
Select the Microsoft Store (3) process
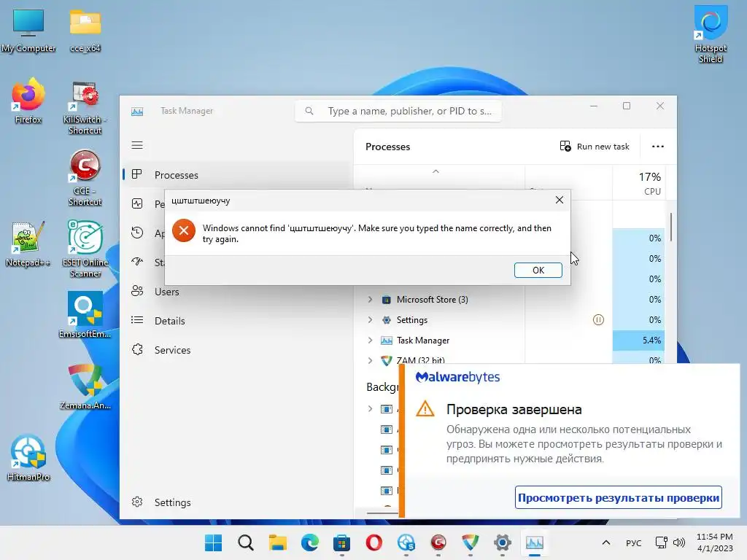coord(432,300)
